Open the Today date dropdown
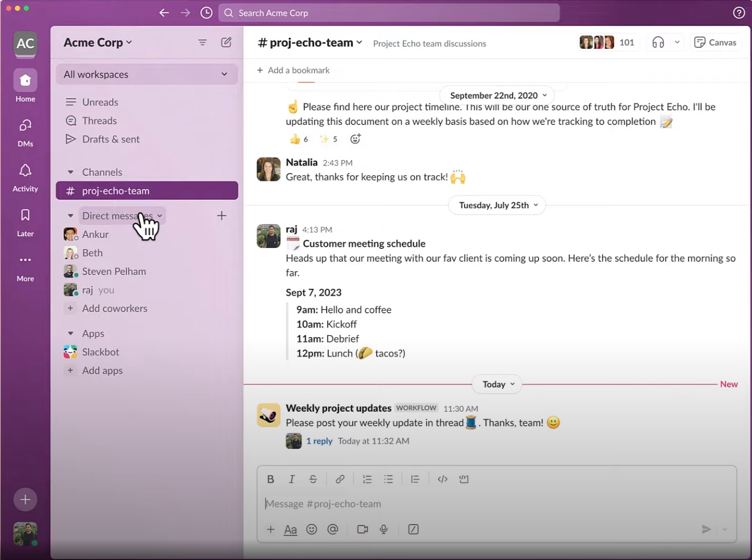Viewport: 752px width, 560px height. point(498,385)
